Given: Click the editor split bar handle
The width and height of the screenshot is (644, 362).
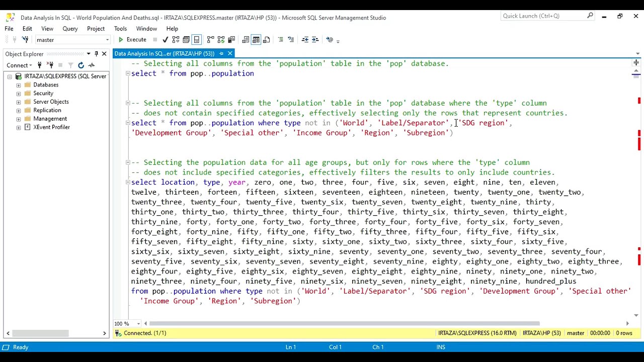Looking at the screenshot, I should (x=636, y=62).
